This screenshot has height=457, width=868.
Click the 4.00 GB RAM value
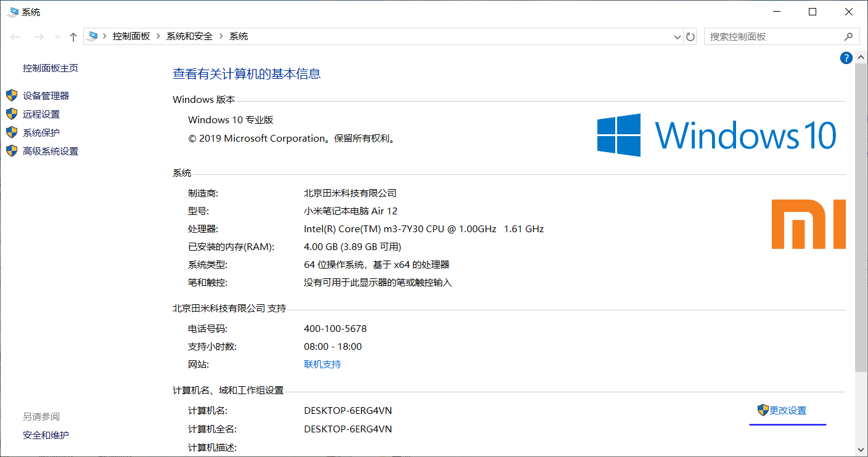pos(353,246)
